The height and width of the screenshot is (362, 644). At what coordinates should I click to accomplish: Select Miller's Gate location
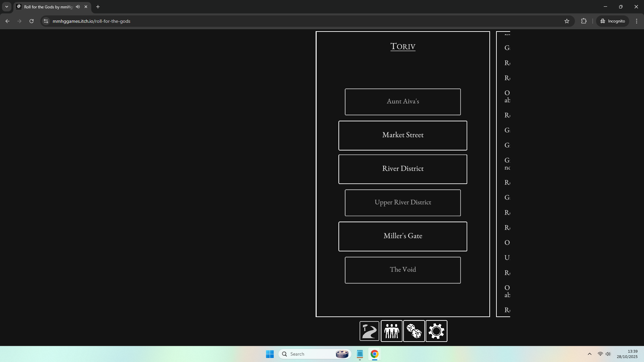coord(402,236)
